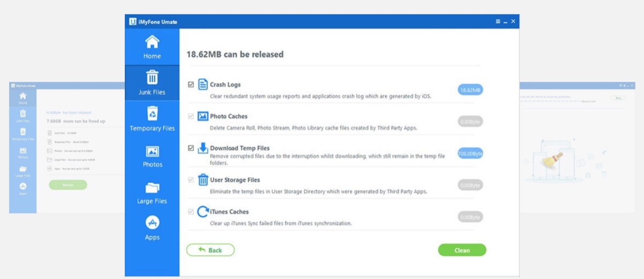Select Large Files in left background window sidebar
The width and height of the screenshot is (644, 279).
tap(23, 170)
